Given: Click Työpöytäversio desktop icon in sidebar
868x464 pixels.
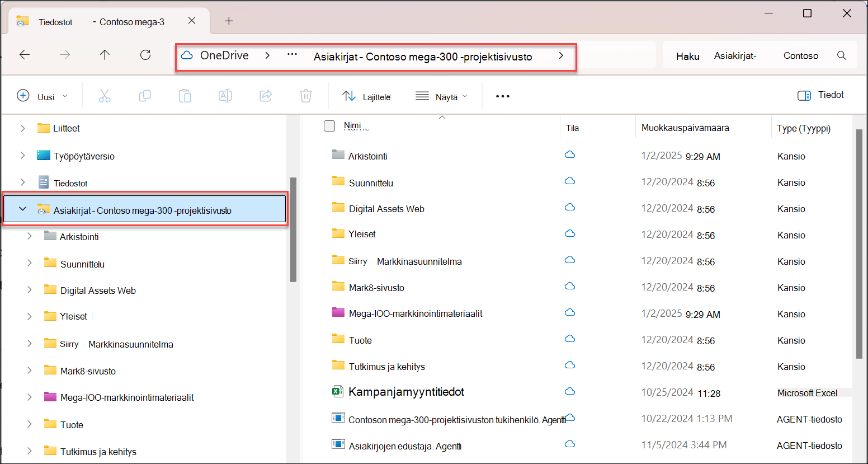Looking at the screenshot, I should (44, 155).
